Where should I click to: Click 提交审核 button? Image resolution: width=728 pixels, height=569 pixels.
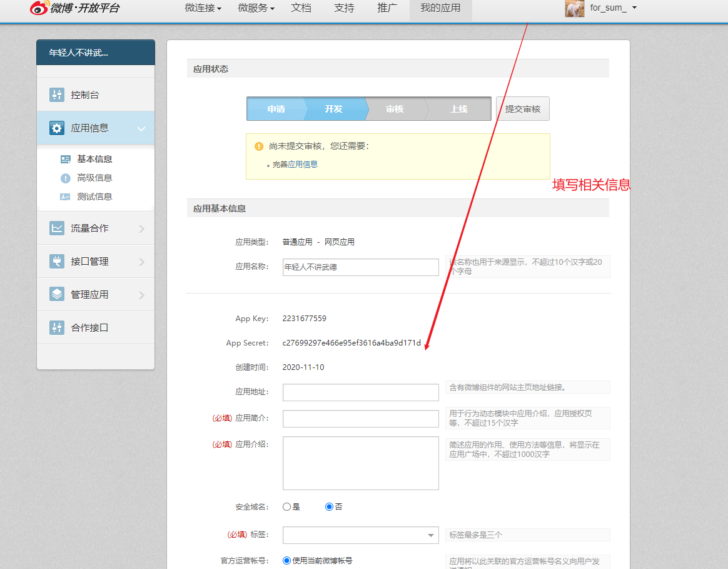coord(523,109)
